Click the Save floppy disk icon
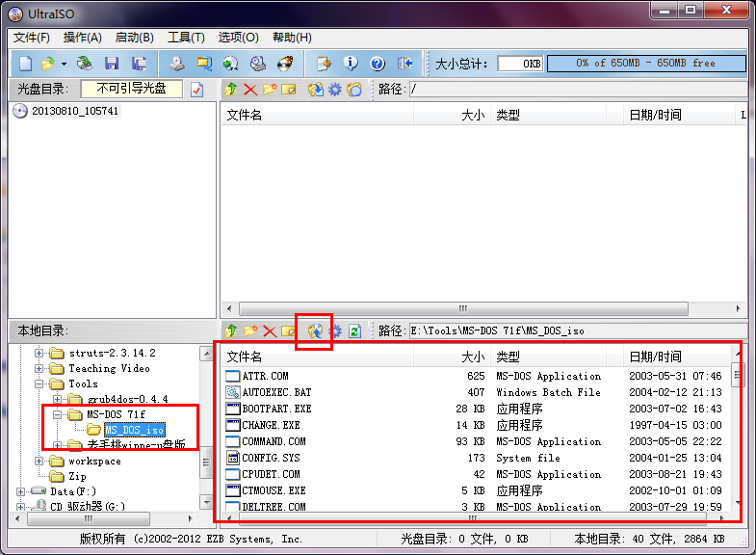The image size is (756, 555). 112,64
